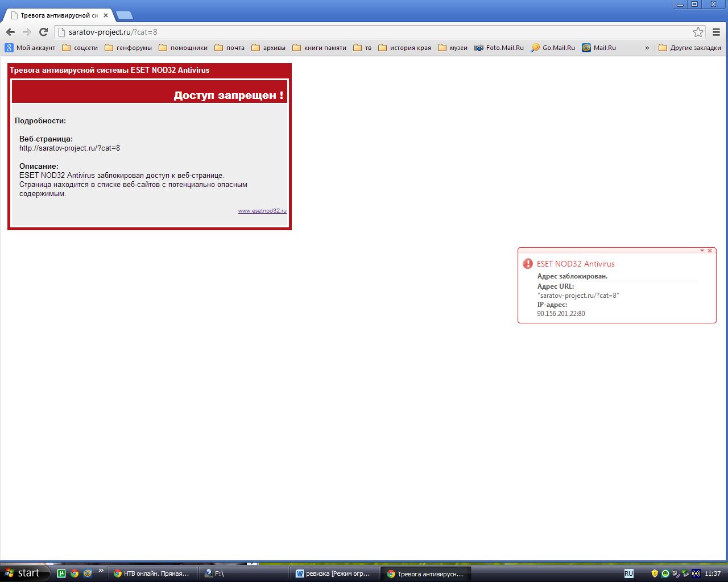728x582 pixels.
Task: Open the 'генфорумы' bookmarks folder
Action: 128,48
